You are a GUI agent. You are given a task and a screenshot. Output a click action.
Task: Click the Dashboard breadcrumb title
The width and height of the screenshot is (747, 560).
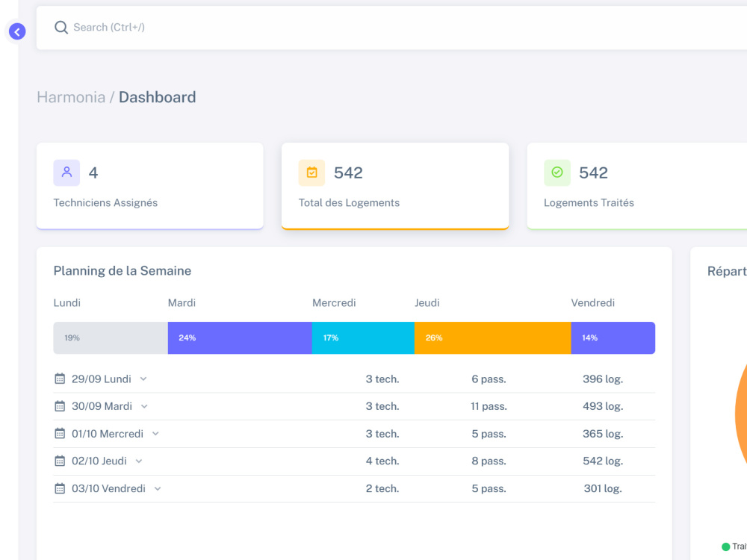coord(157,97)
